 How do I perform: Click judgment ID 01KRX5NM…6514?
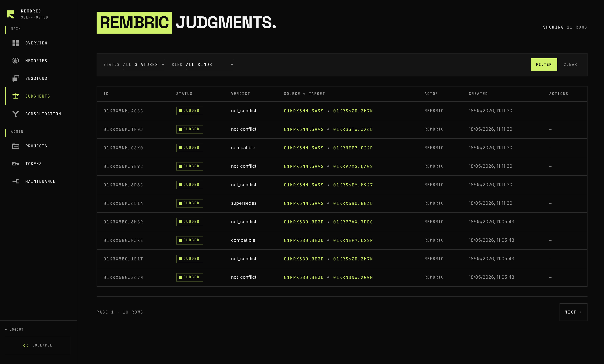pyautogui.click(x=123, y=203)
